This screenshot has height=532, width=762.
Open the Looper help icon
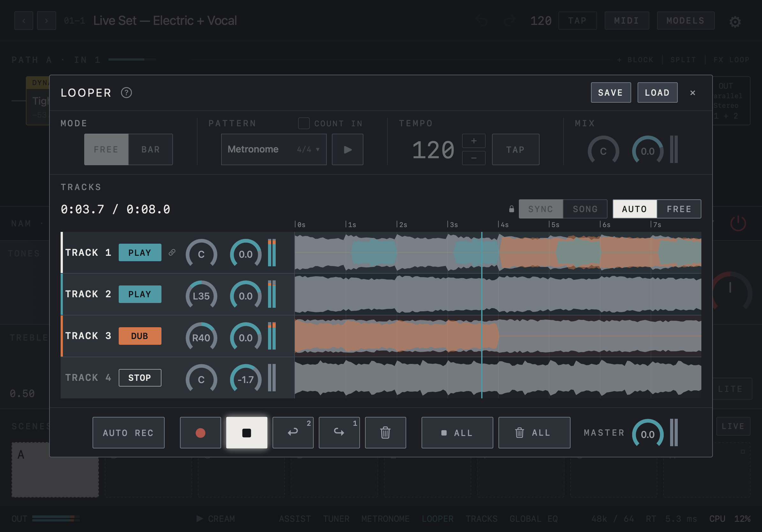pyautogui.click(x=126, y=92)
